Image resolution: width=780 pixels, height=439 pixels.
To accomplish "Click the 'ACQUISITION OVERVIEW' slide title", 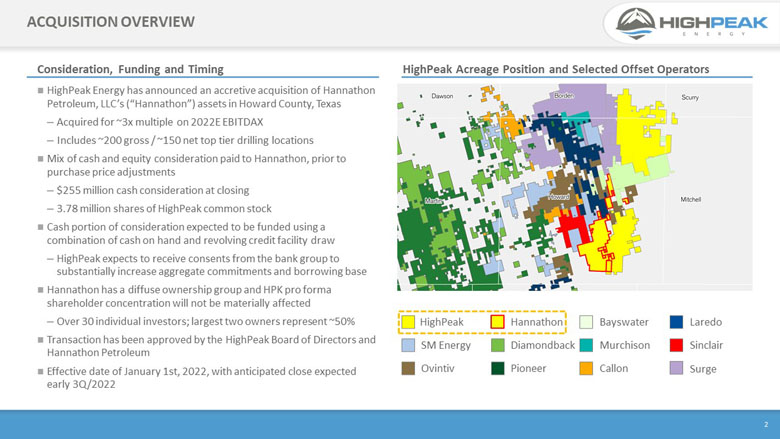I will click(111, 22).
